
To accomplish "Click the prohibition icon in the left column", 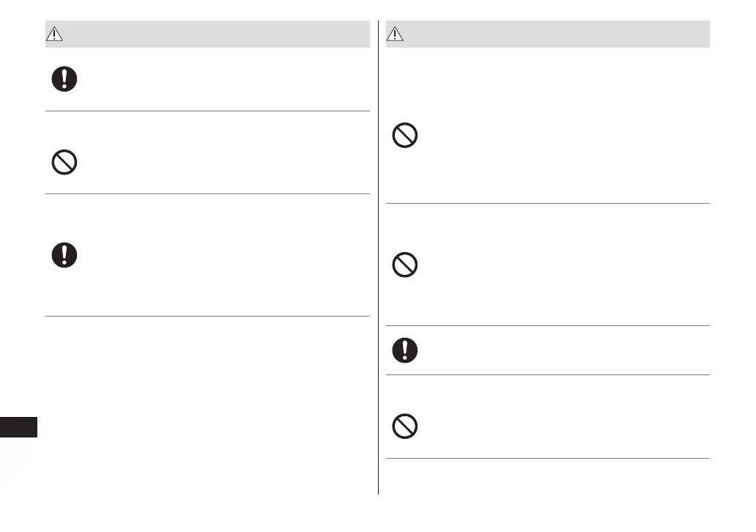I will pyautogui.click(x=64, y=162).
